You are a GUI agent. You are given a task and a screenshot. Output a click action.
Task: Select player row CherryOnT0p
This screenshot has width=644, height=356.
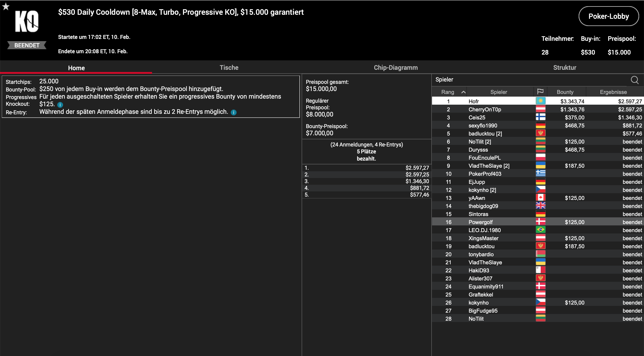coord(485,110)
